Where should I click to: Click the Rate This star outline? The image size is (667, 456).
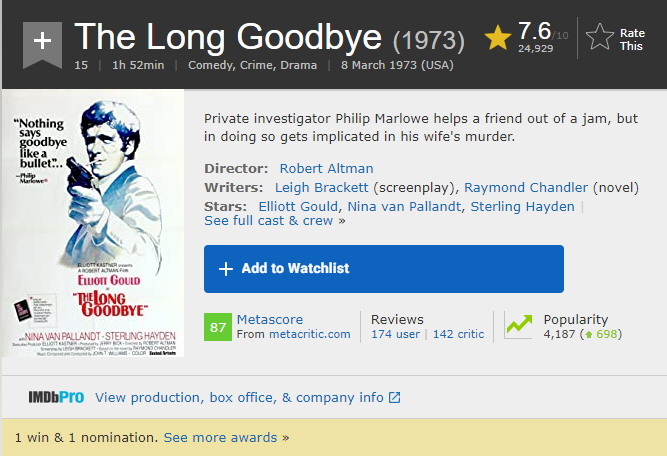click(600, 38)
